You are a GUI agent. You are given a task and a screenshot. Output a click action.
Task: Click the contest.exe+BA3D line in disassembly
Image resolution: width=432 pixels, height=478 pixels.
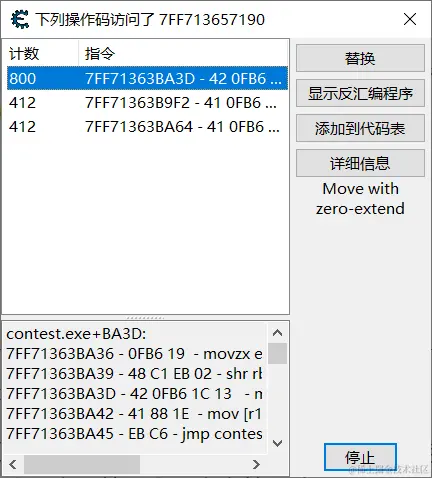pyautogui.click(x=76, y=334)
